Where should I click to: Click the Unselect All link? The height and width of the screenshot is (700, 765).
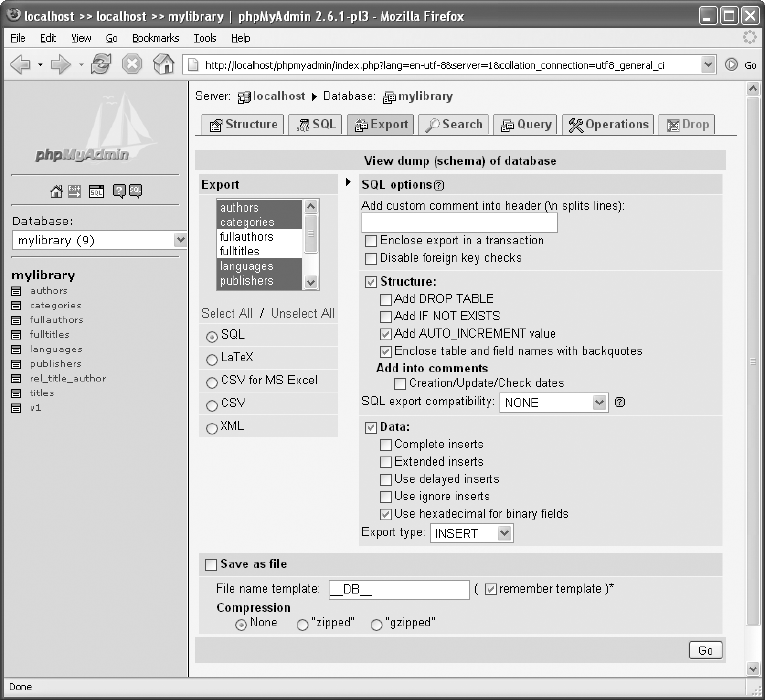[x=302, y=313]
